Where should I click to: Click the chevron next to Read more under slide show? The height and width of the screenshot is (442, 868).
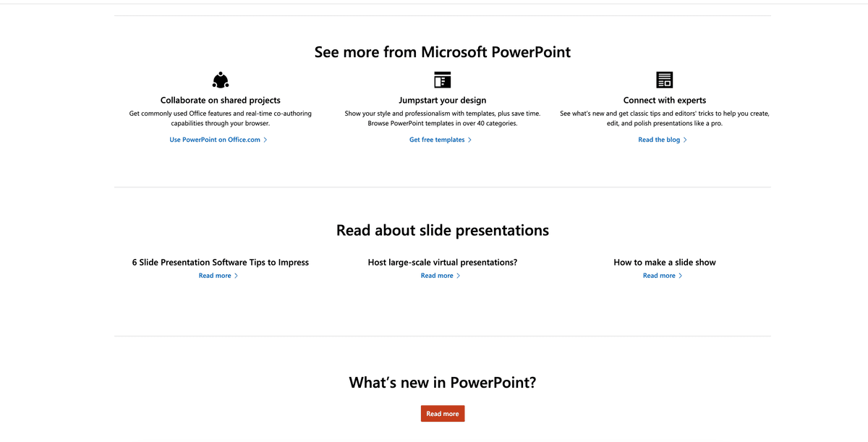(x=681, y=275)
